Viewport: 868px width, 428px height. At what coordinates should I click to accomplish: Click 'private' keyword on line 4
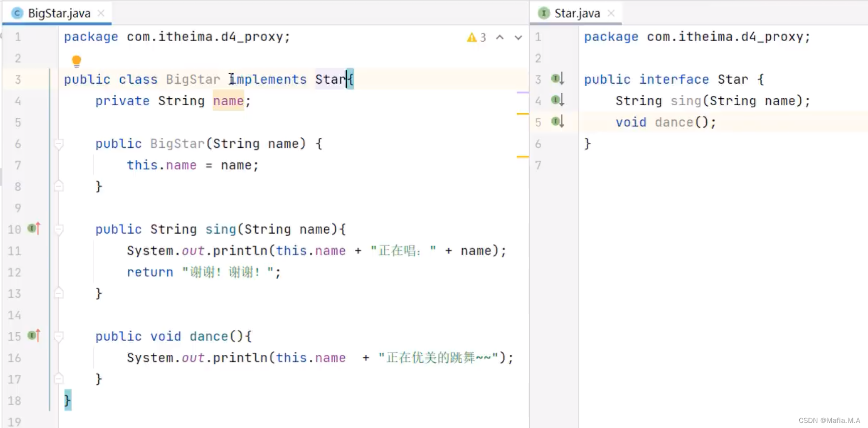(122, 101)
